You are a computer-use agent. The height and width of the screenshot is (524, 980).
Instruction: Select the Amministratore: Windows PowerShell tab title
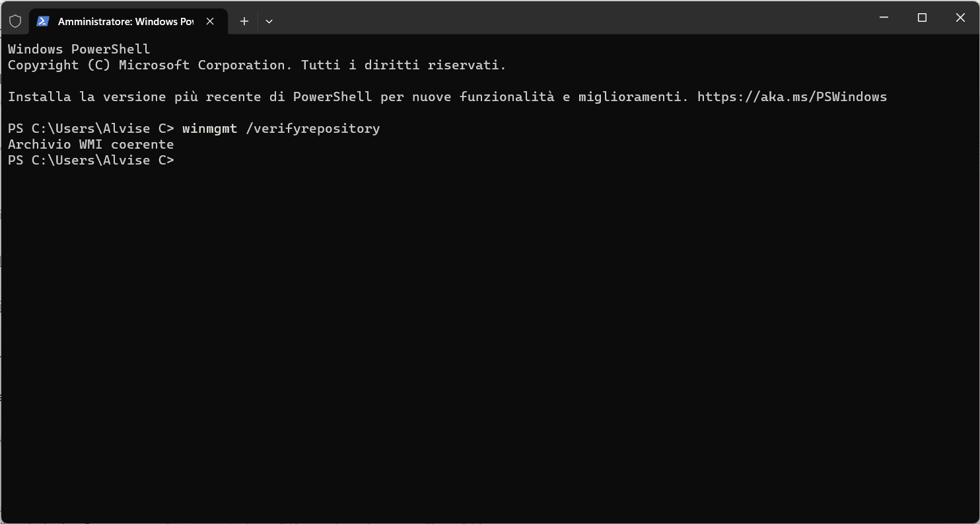click(x=125, y=21)
